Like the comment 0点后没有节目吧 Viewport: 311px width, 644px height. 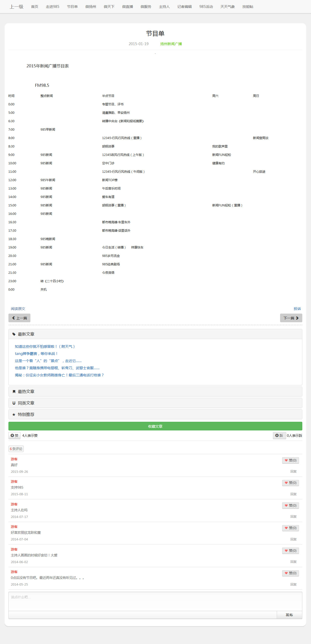pos(291,573)
